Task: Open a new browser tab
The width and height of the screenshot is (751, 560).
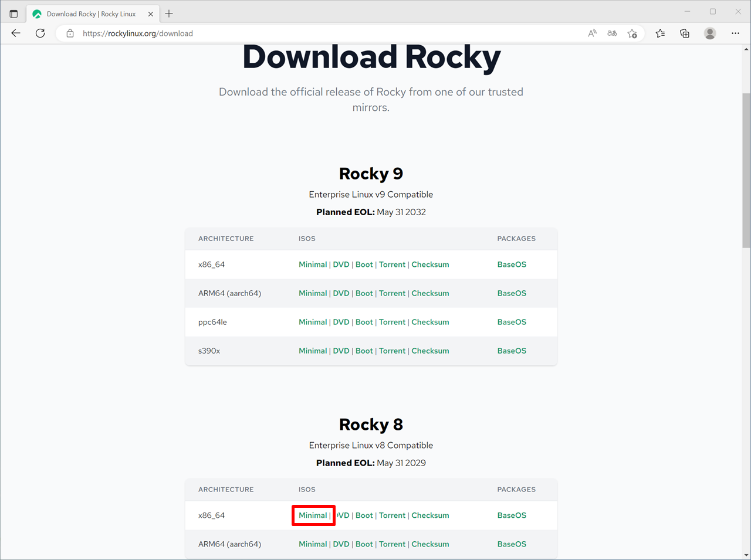Action: 169,13
